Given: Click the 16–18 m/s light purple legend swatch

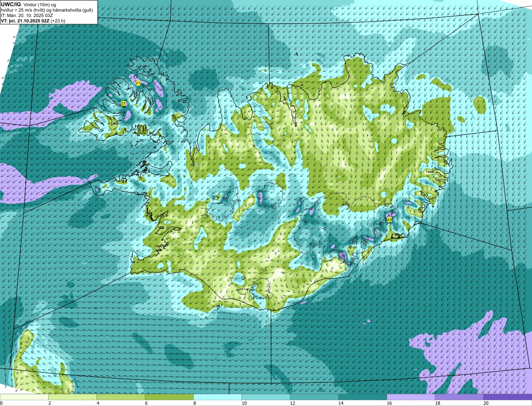Looking at the screenshot, I should [x=411, y=397].
